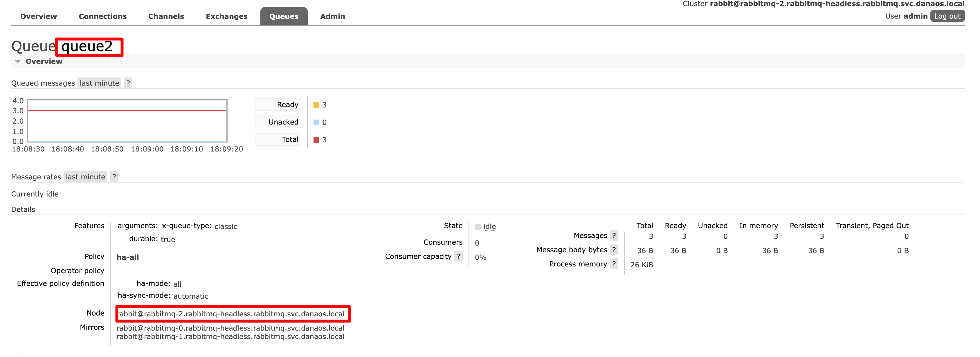Click Consumer capacity help question mark
The width and height of the screenshot is (980, 357).
tap(458, 256)
